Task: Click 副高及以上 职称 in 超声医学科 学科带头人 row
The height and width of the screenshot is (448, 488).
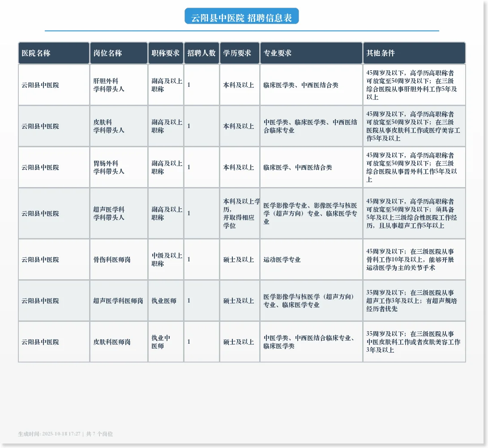Action: point(166,213)
